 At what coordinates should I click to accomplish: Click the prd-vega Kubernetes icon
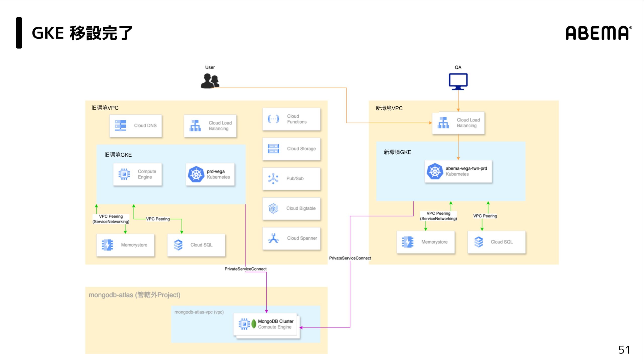[x=196, y=174]
